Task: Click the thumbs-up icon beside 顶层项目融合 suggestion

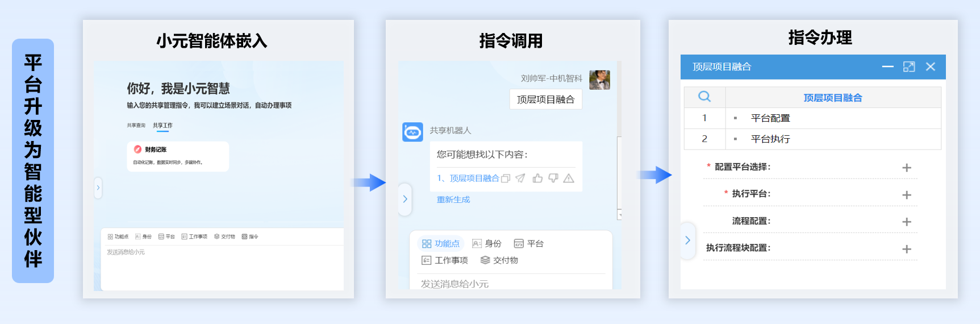Action: point(537,178)
